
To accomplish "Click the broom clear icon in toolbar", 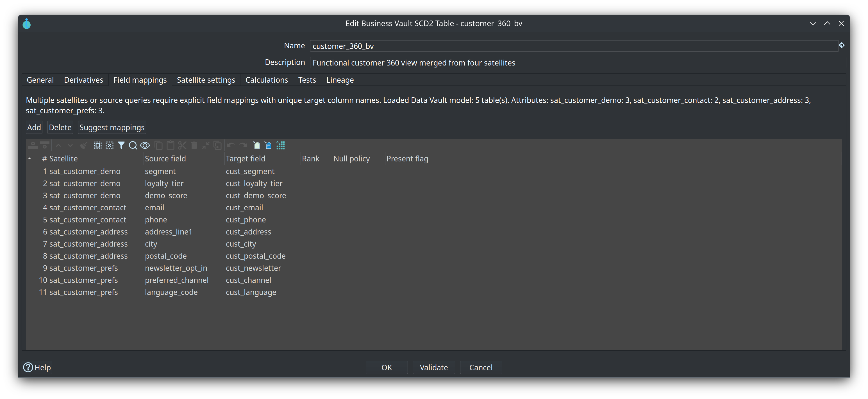I will coord(83,145).
